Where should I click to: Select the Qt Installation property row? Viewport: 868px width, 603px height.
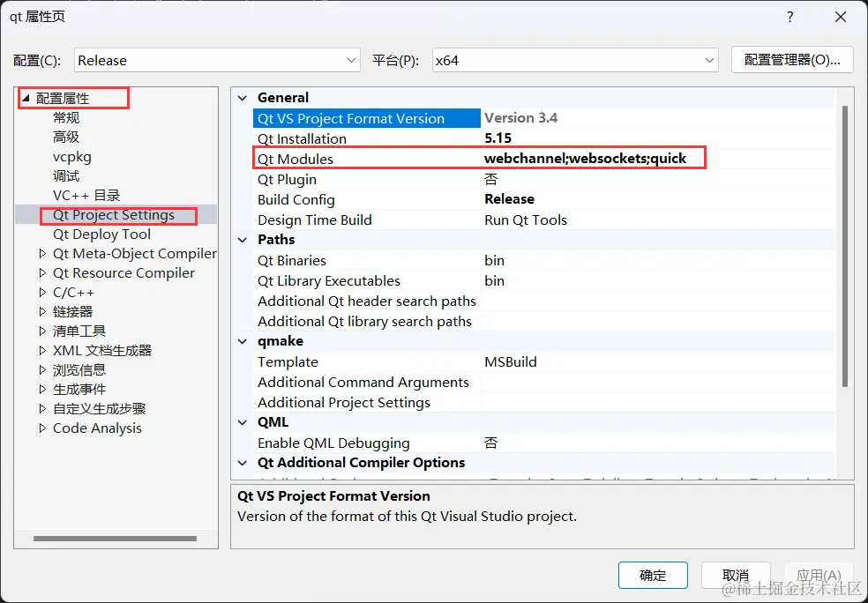pos(543,138)
